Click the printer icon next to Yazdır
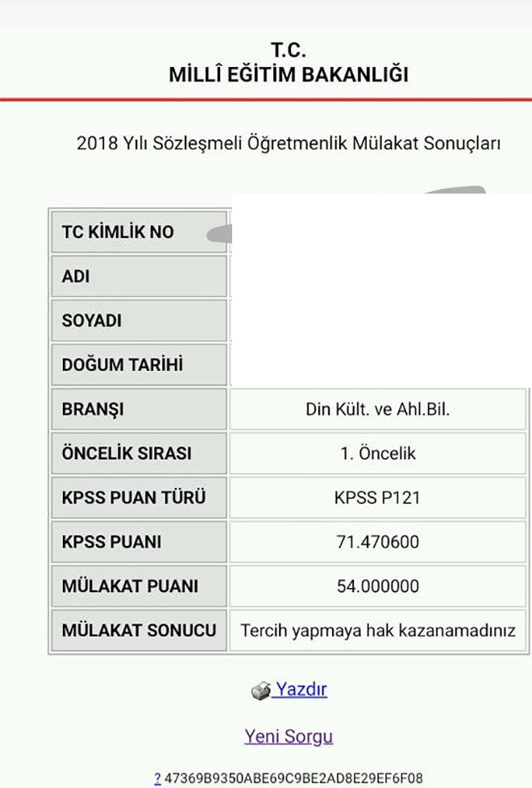This screenshot has height=788, width=532. pos(260,690)
